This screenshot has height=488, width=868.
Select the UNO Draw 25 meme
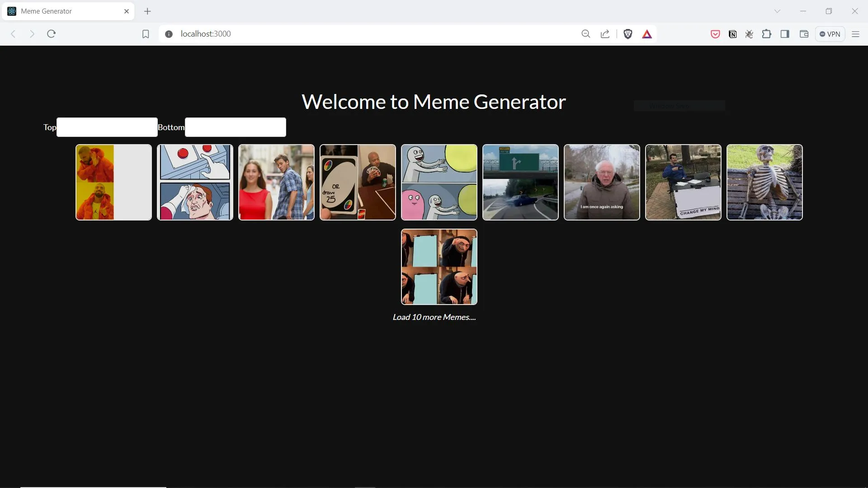coord(358,182)
